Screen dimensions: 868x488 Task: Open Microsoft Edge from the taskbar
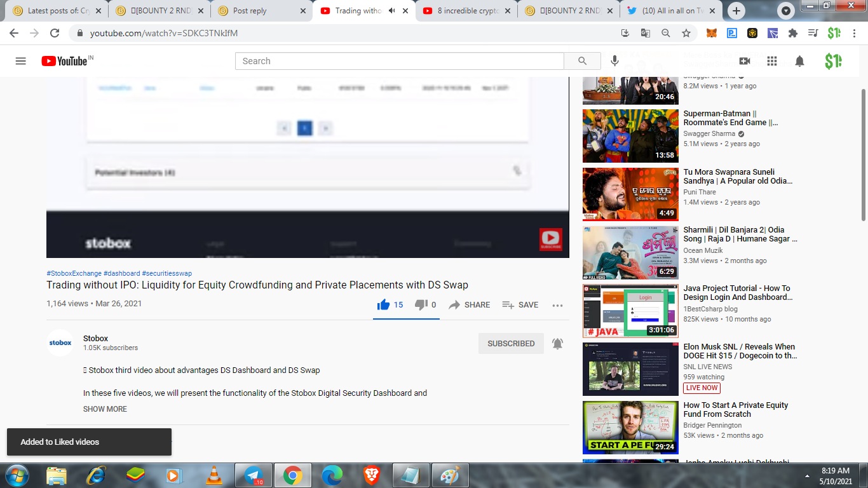(332, 475)
